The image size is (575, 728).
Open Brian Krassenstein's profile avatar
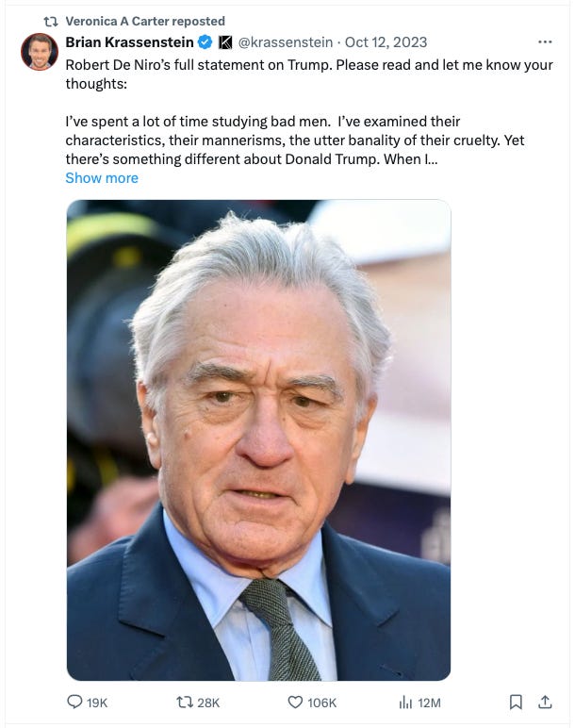point(40,51)
